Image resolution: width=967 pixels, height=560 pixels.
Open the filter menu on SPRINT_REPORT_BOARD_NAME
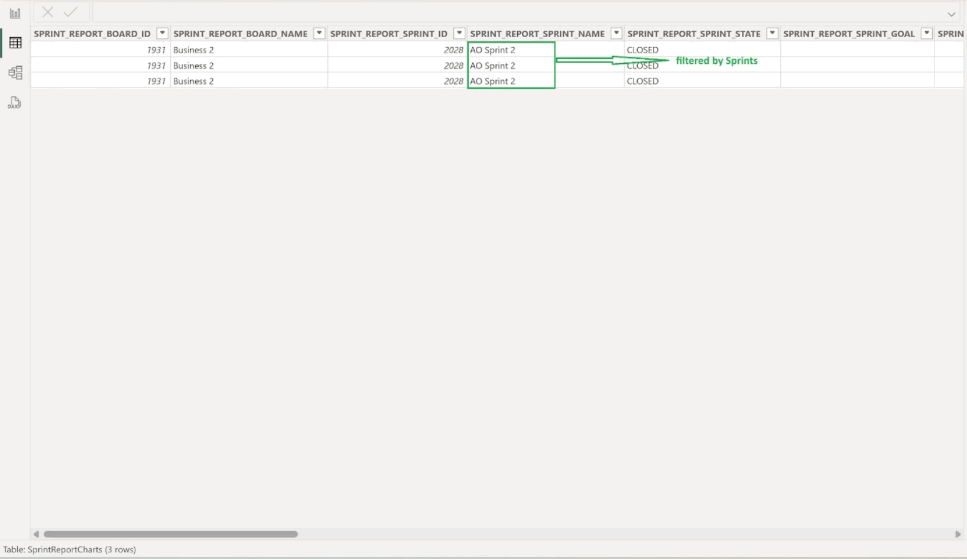319,33
